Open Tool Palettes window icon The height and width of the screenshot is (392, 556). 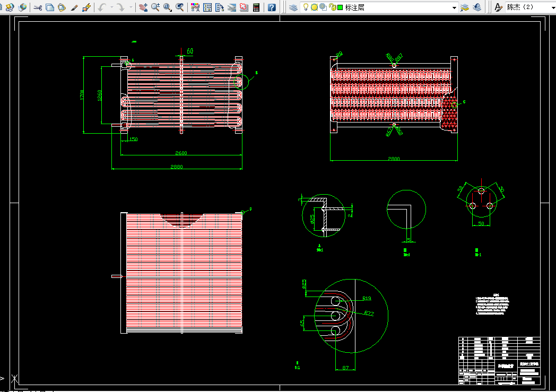pos(220,7)
